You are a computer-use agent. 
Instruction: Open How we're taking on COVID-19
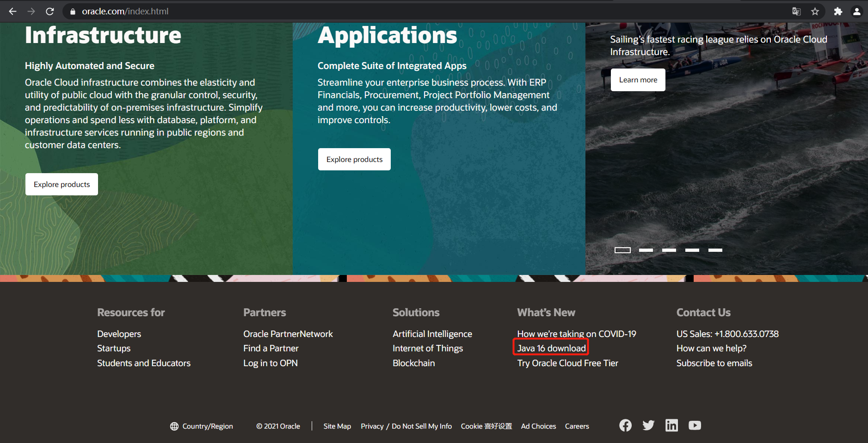(x=577, y=334)
